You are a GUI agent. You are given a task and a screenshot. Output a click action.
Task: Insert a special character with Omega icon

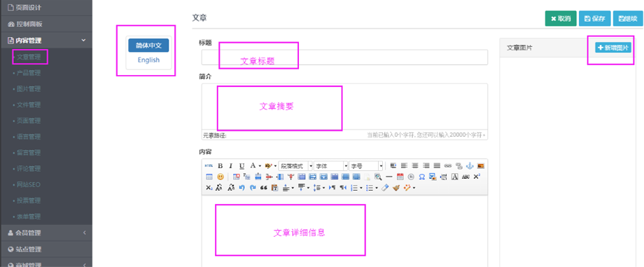tap(422, 177)
